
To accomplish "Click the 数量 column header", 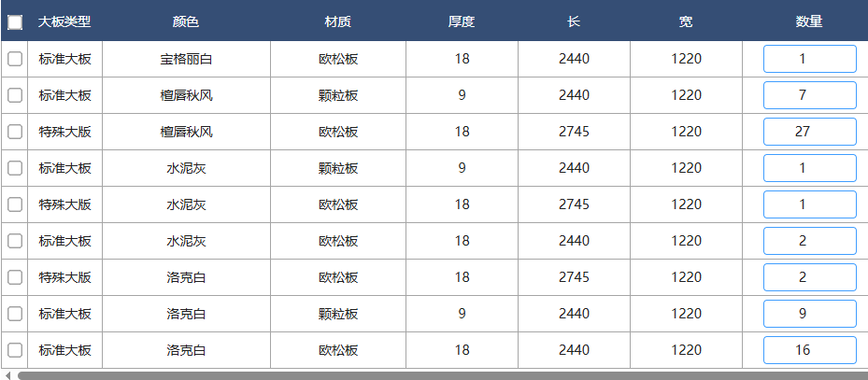I will tap(809, 22).
